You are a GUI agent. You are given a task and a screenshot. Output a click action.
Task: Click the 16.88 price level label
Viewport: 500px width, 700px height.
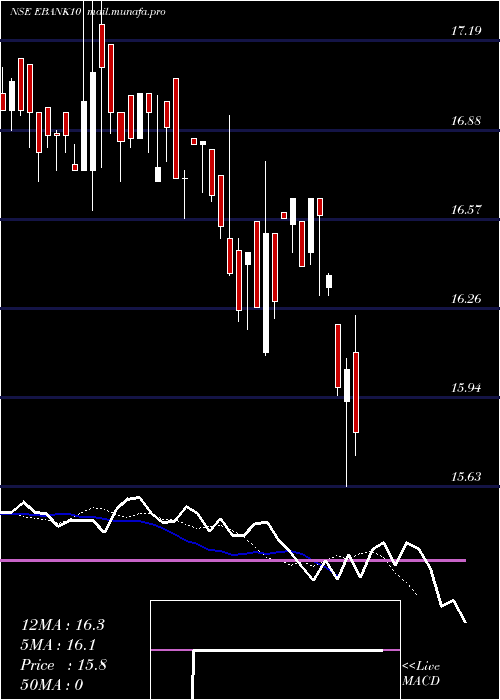tap(467, 120)
